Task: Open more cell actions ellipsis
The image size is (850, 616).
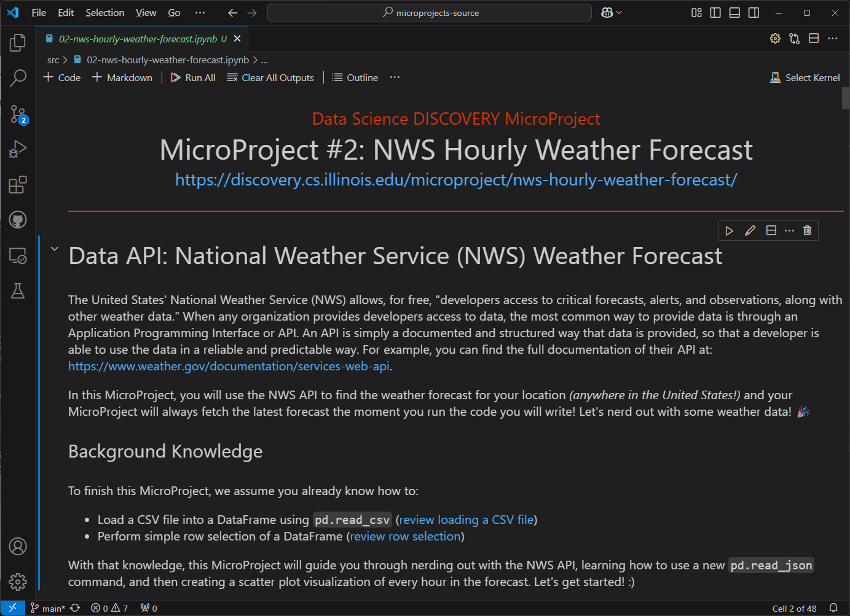Action: point(790,231)
